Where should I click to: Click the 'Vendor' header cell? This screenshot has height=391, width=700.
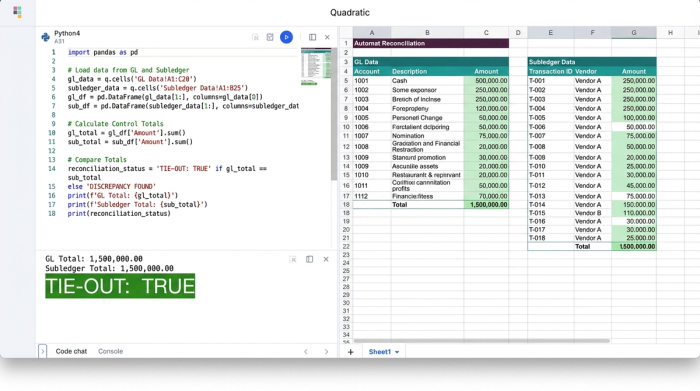coord(592,71)
